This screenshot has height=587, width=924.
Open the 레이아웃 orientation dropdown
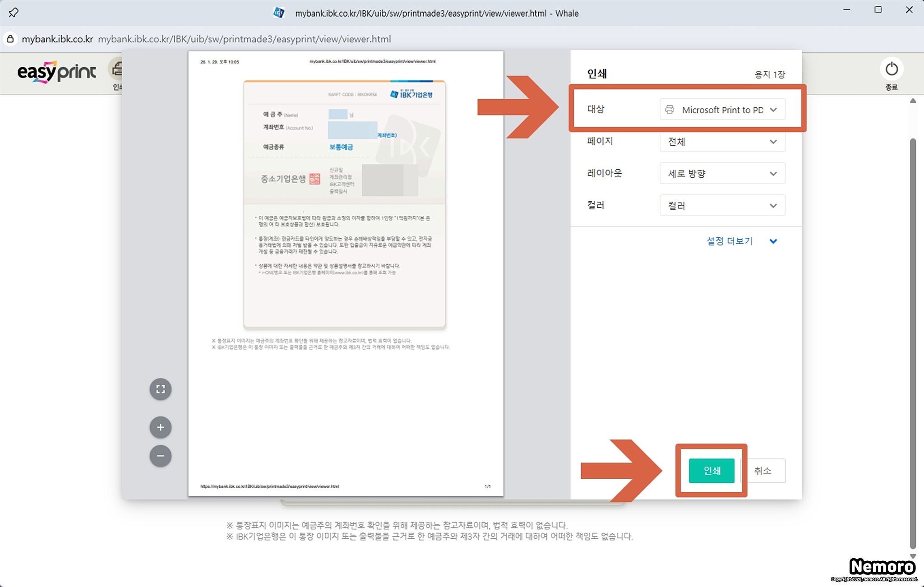coord(722,174)
